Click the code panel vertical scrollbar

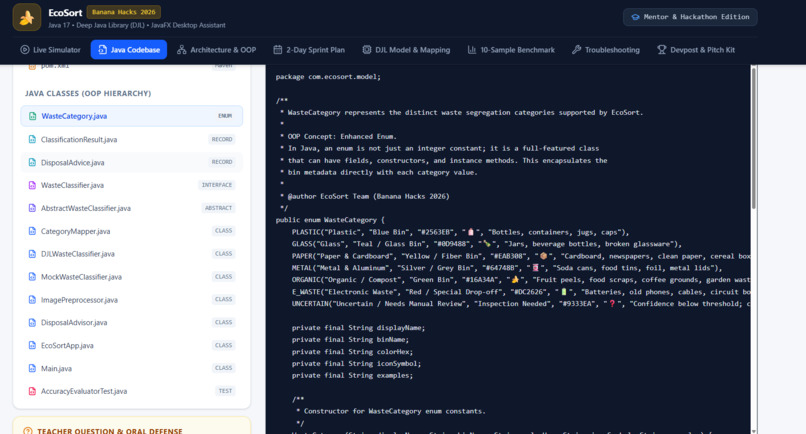(x=754, y=138)
